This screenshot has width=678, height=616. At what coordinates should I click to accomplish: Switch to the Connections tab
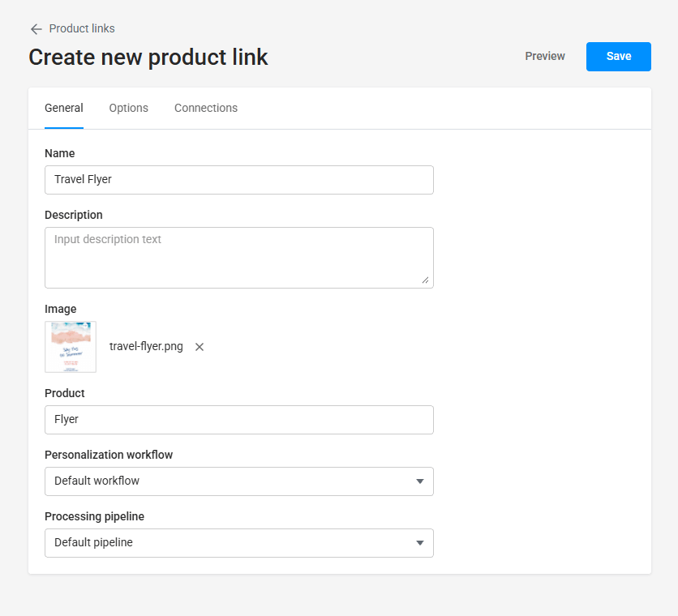(205, 107)
